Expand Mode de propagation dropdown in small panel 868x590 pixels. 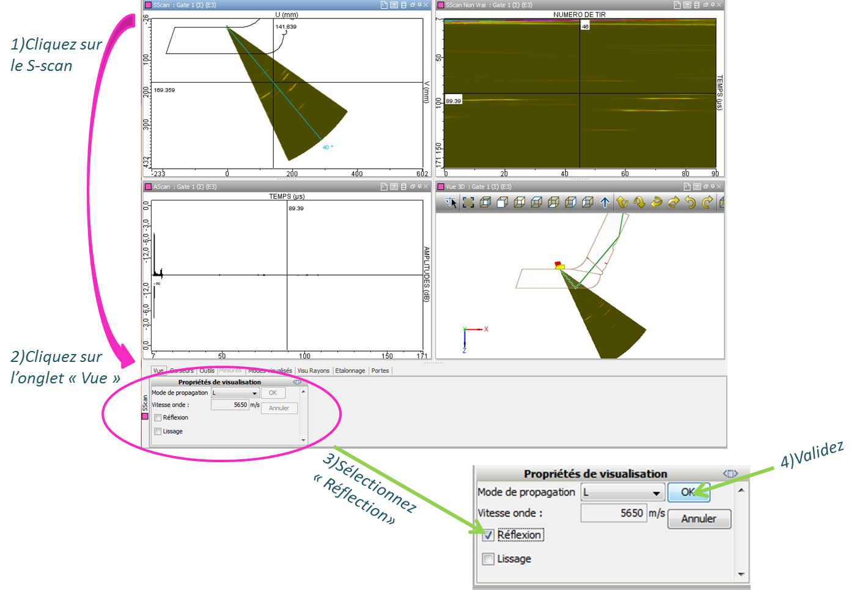pyautogui.click(x=254, y=393)
